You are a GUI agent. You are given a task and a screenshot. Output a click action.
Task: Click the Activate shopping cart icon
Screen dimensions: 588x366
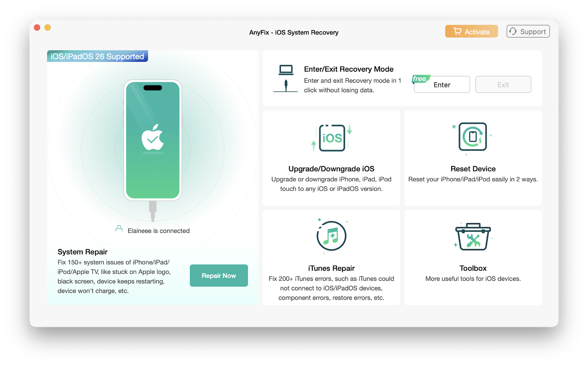coord(457,31)
